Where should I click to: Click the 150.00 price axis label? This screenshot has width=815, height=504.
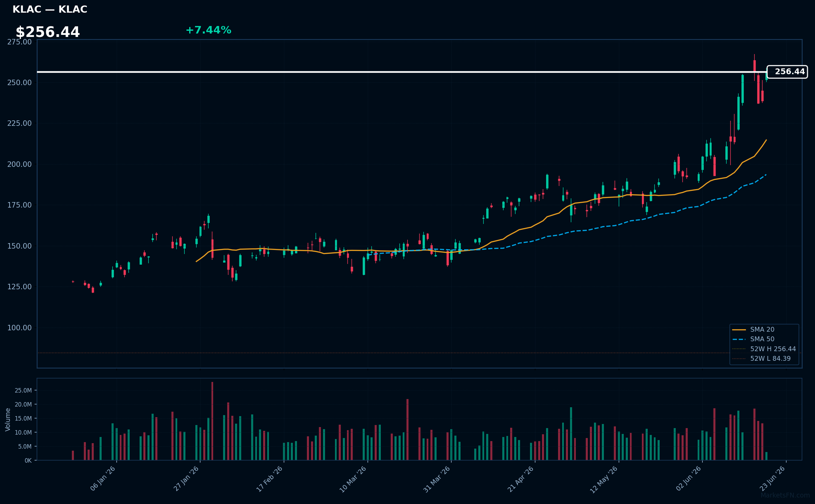[x=20, y=246]
